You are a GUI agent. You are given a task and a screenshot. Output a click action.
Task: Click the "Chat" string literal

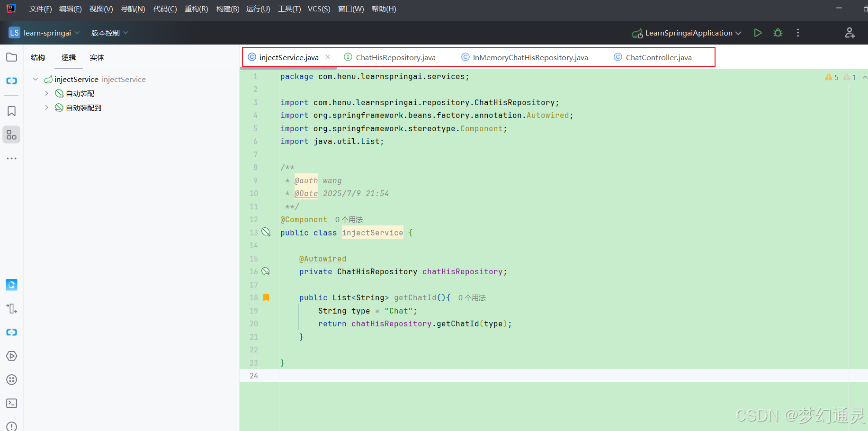coord(399,311)
